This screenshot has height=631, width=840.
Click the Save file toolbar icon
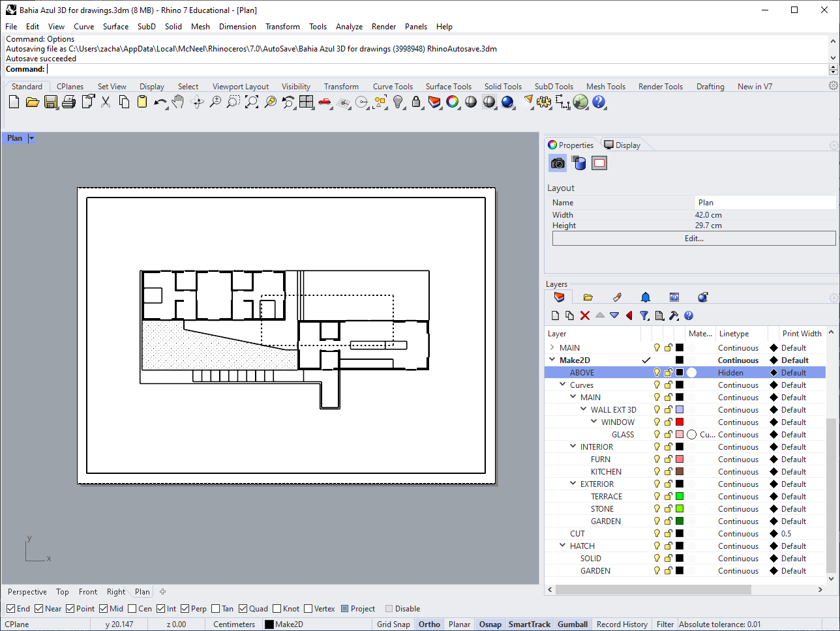50,102
